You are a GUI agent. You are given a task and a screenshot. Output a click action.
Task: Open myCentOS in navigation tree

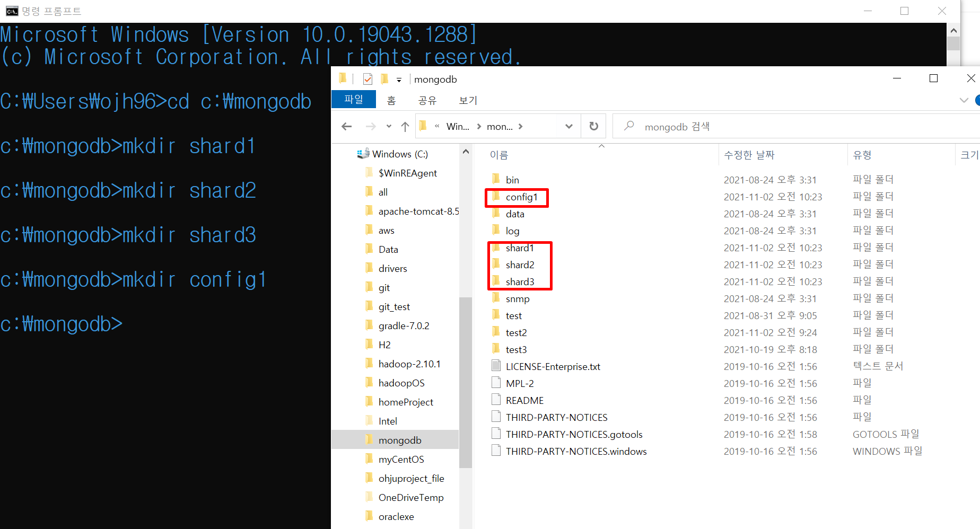tap(401, 460)
